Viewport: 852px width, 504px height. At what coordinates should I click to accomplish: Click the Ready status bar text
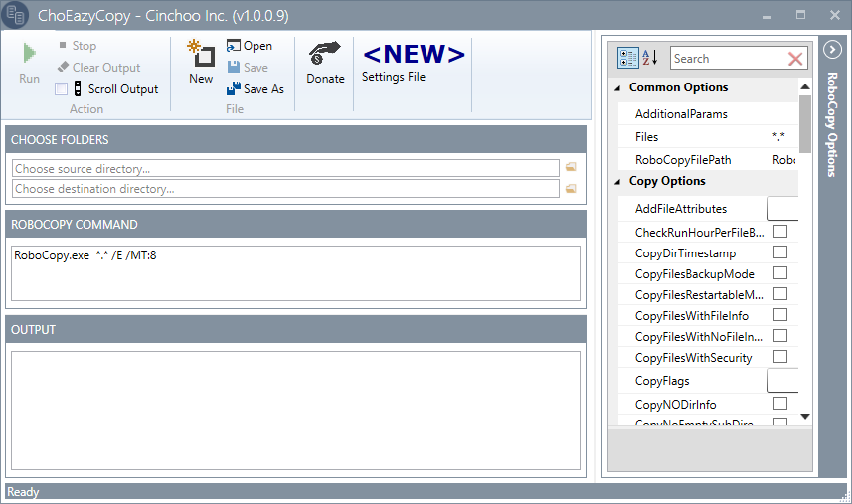click(23, 492)
